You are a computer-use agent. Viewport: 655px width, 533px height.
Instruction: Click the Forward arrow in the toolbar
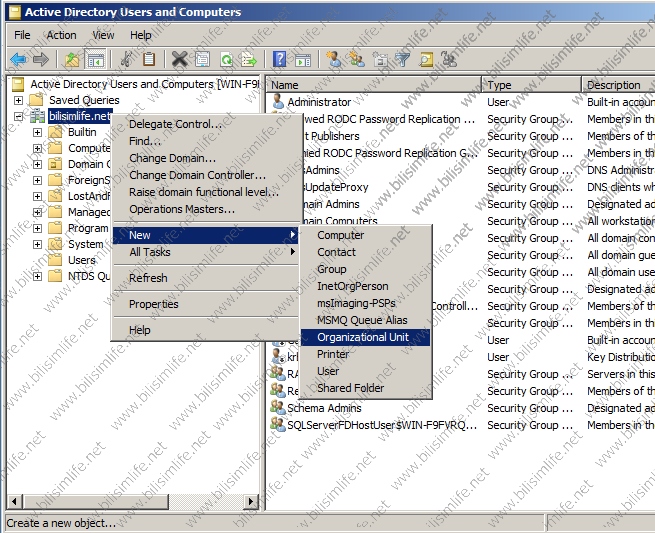[41, 59]
